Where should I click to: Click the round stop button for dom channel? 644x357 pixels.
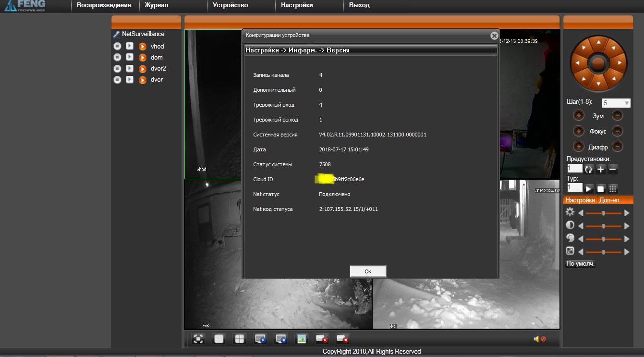(117, 57)
